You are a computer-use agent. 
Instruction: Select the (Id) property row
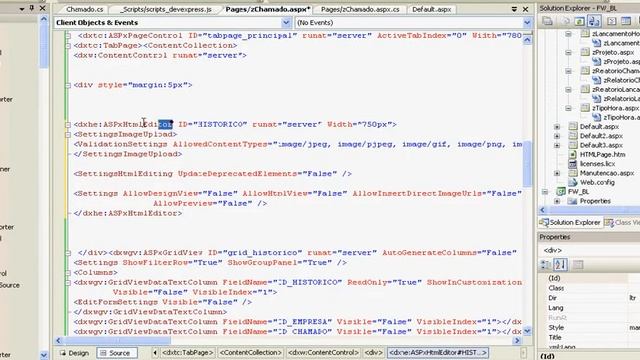(589, 278)
